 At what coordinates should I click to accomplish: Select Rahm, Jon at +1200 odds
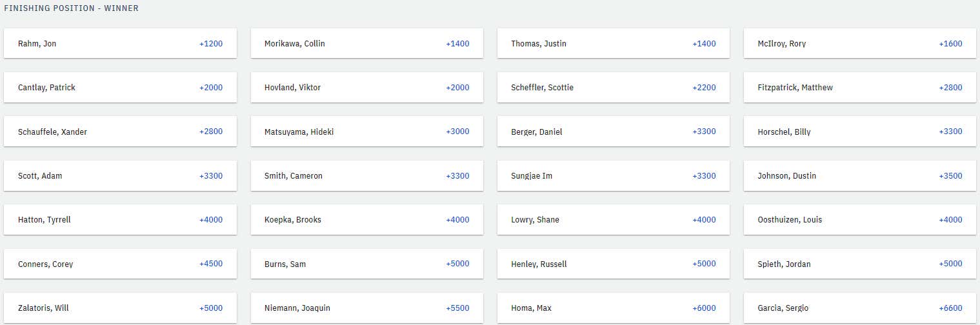click(x=120, y=43)
